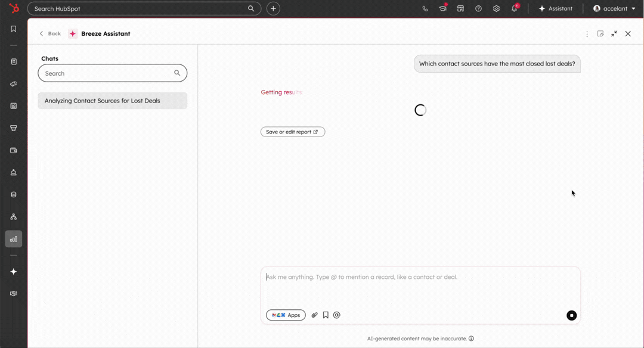Open the help question mark icon
The height and width of the screenshot is (348, 644).
pyautogui.click(x=478, y=8)
